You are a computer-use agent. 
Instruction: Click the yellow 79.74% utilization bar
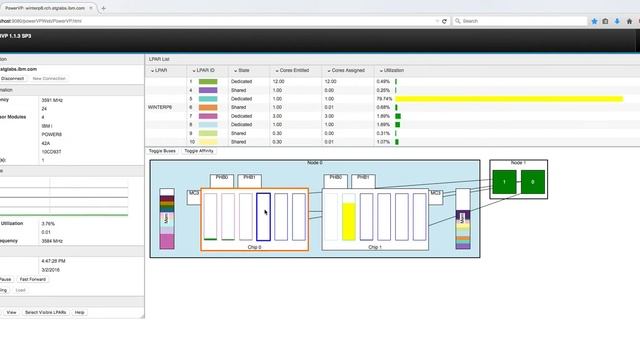[x=509, y=99]
